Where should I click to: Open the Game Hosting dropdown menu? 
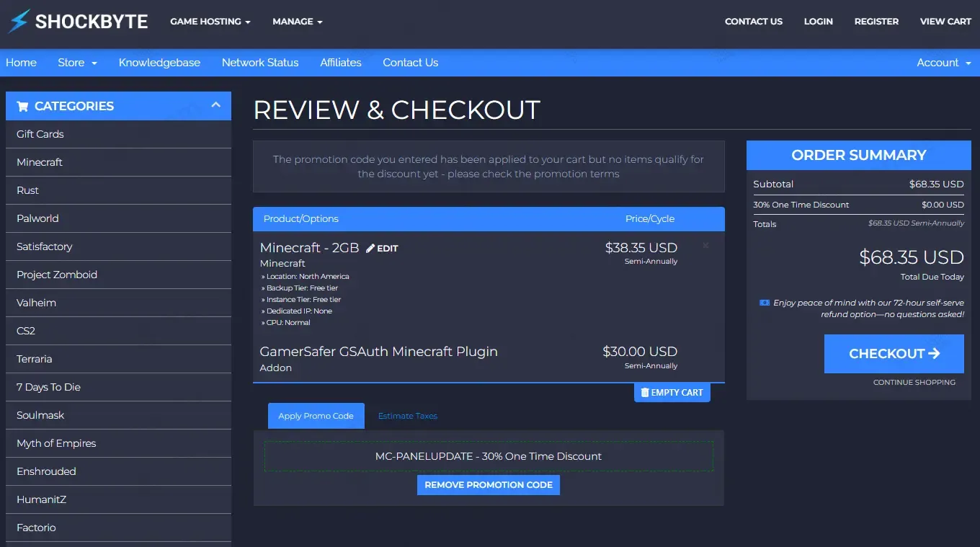pyautogui.click(x=210, y=22)
